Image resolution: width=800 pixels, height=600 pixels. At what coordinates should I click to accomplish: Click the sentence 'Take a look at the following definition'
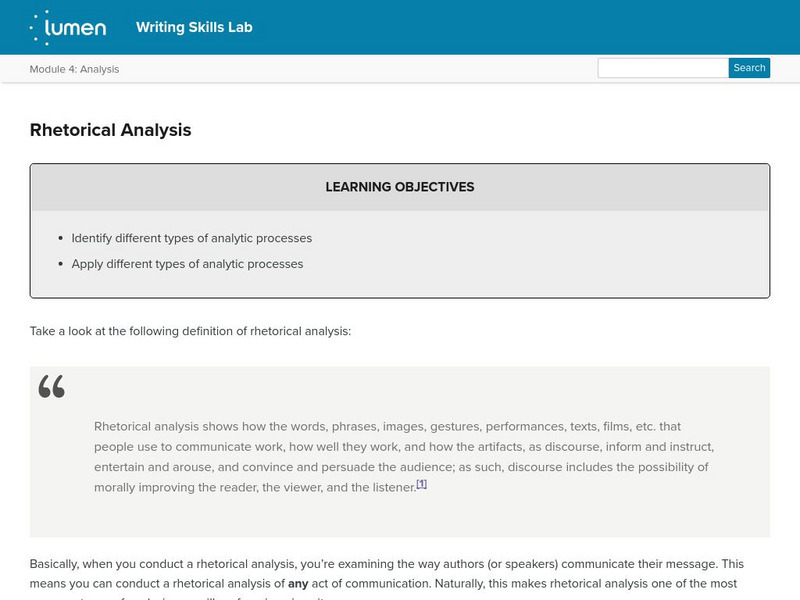point(190,330)
